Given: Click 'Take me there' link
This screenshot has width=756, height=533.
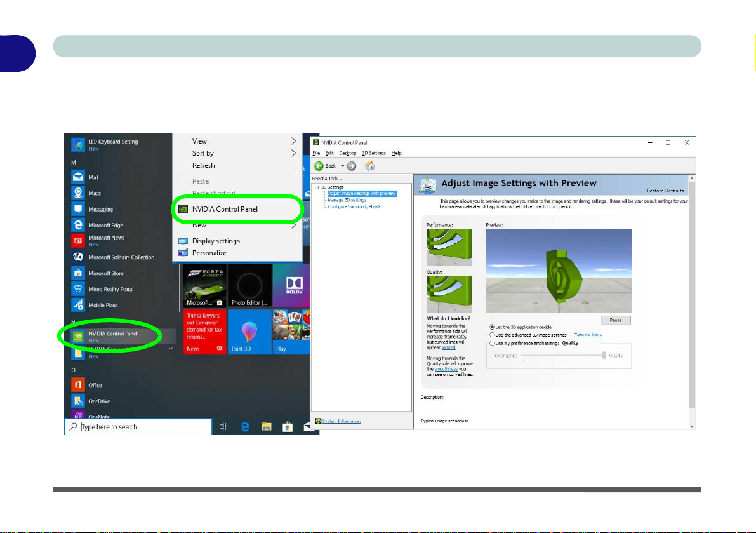Looking at the screenshot, I should (x=588, y=335).
